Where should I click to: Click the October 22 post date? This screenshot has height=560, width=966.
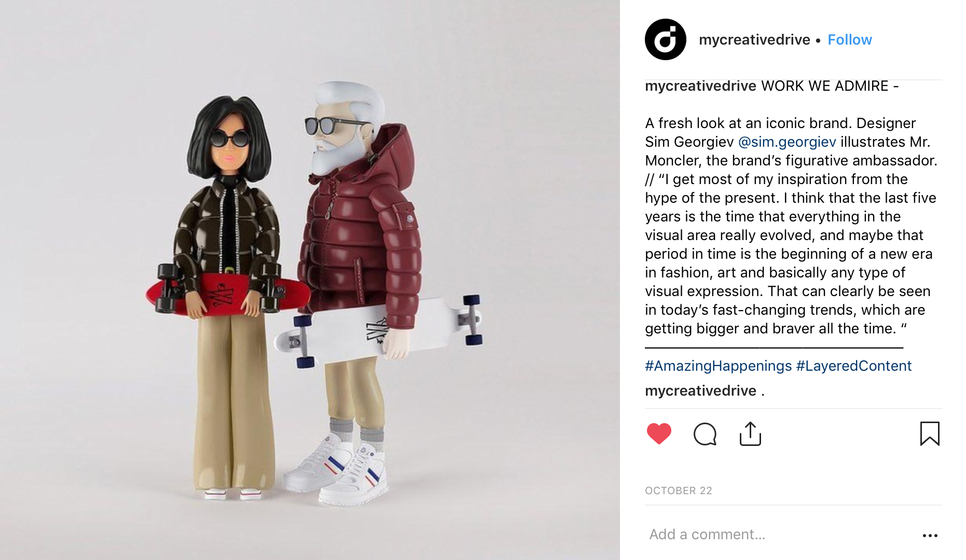(x=679, y=491)
